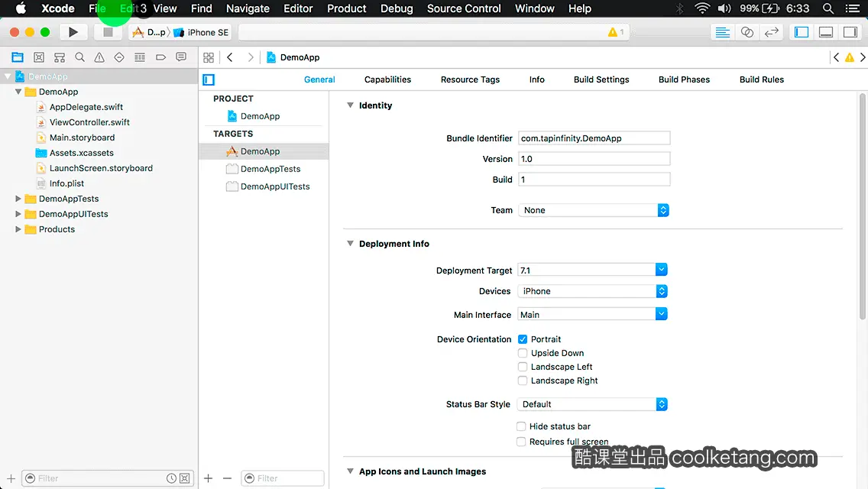Screen dimensions: 868x489
Task: Switch to the Info tab
Action: (x=536, y=79)
